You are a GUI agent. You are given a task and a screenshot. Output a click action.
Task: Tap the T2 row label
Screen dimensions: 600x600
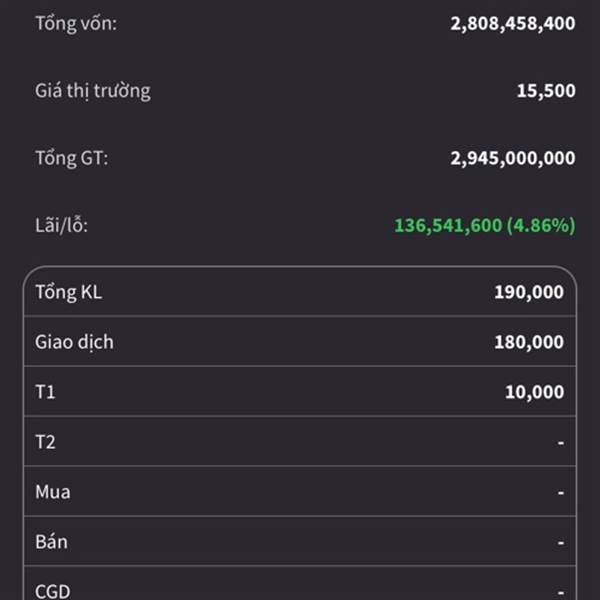(x=46, y=442)
